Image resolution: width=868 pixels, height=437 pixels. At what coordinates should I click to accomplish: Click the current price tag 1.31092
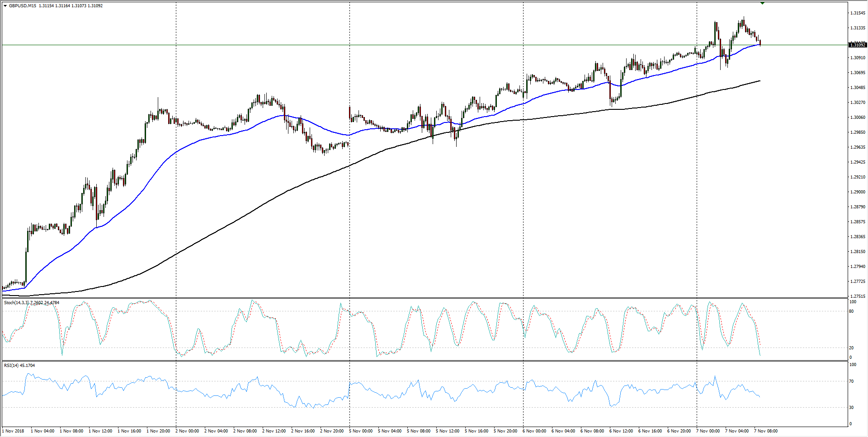(857, 45)
